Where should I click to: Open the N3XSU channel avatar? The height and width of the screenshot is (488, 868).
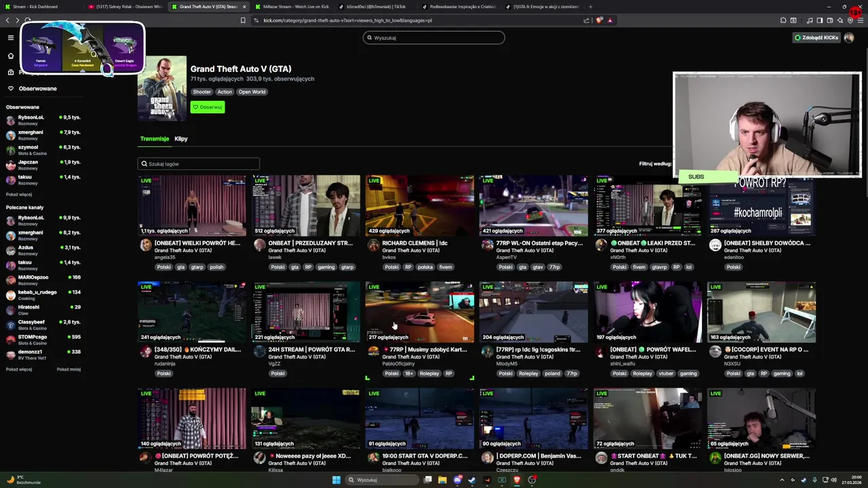click(x=715, y=352)
